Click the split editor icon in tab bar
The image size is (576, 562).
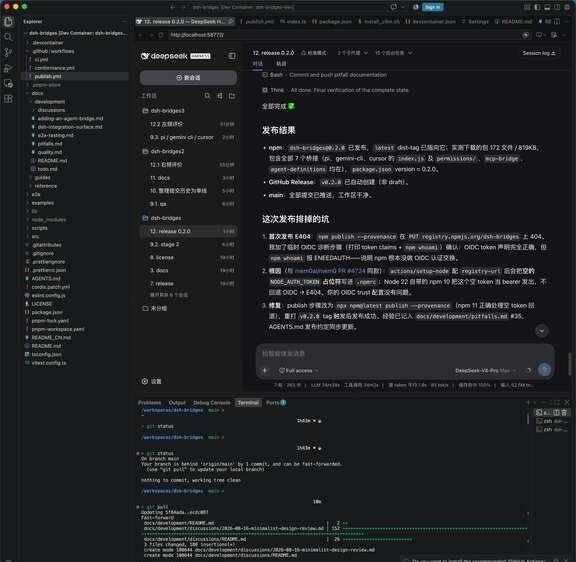click(557, 22)
